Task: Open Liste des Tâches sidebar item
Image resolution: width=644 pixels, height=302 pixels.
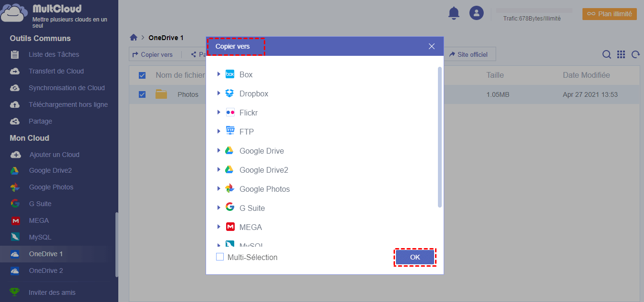Action: pos(54,54)
